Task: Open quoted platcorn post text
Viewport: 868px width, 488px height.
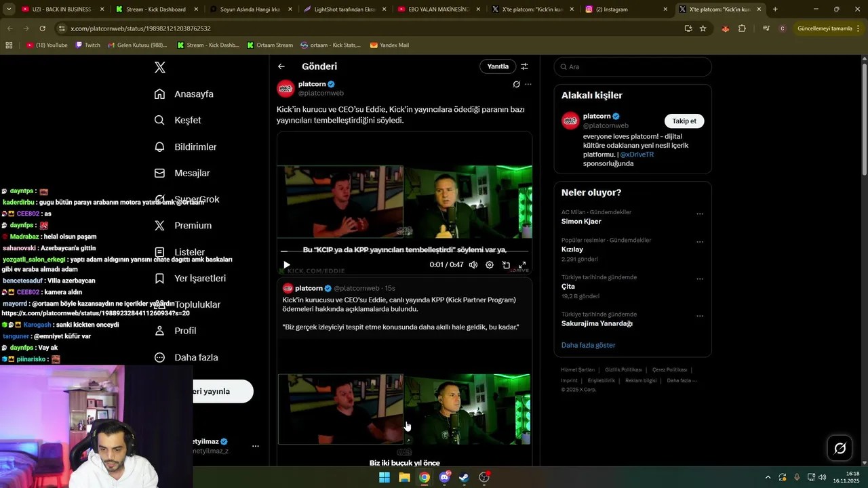Action: (401, 313)
